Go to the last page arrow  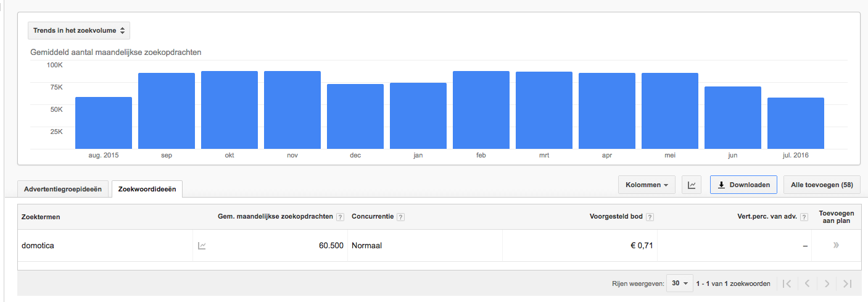pyautogui.click(x=847, y=283)
